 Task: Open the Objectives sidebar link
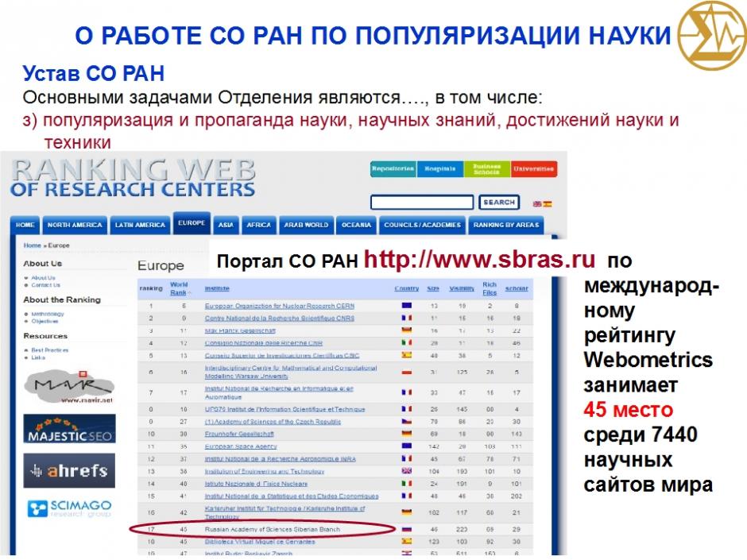(45, 321)
